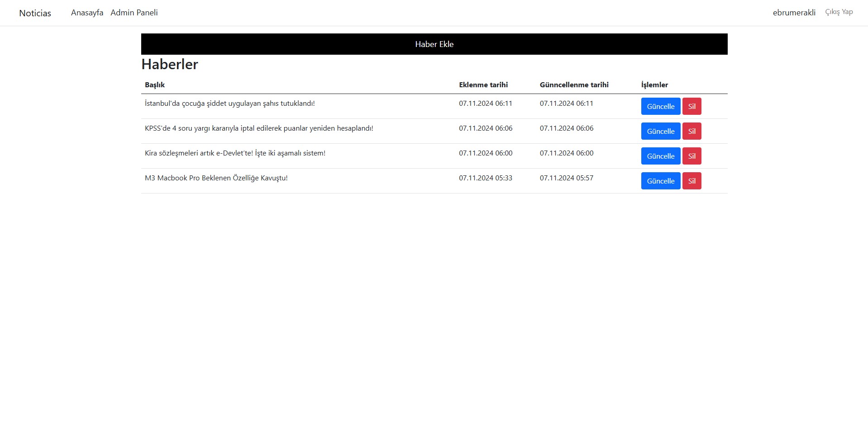Click the KPSS'de row's updated date 07.11.2024 06:06

[566, 128]
